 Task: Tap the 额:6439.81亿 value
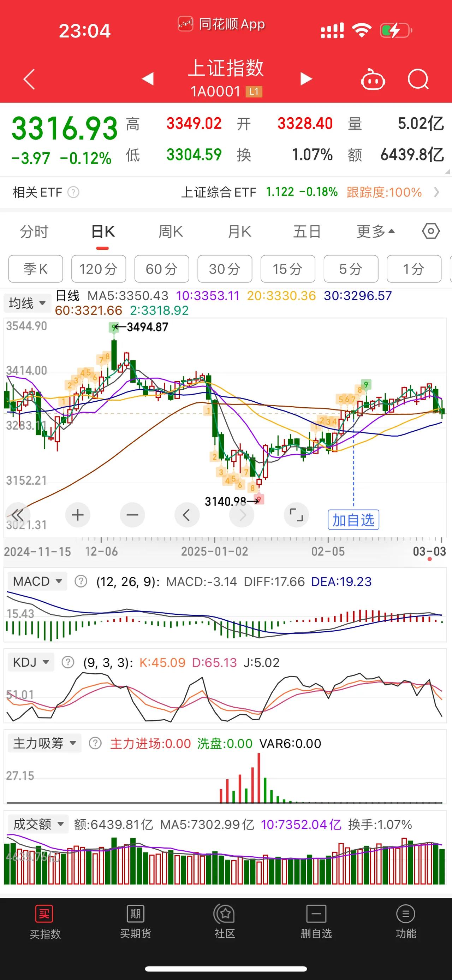113,825
